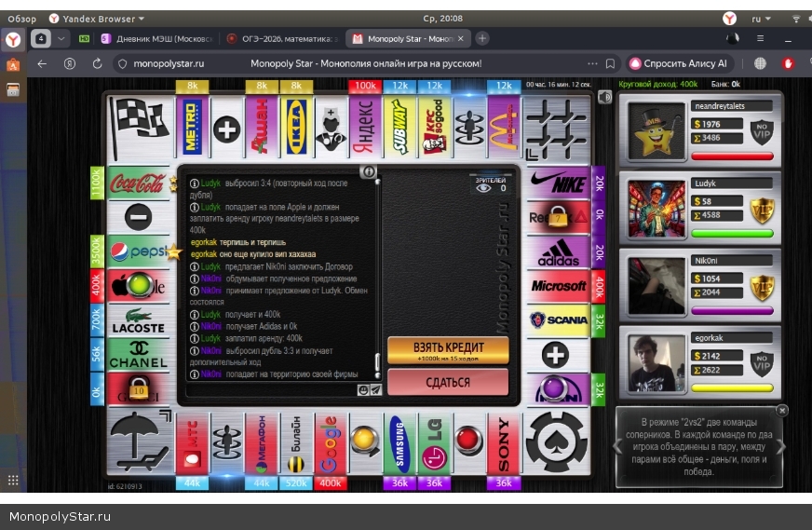Click the Coca-Cola property cell
The width and height of the screenshot is (812, 530).
click(138, 183)
